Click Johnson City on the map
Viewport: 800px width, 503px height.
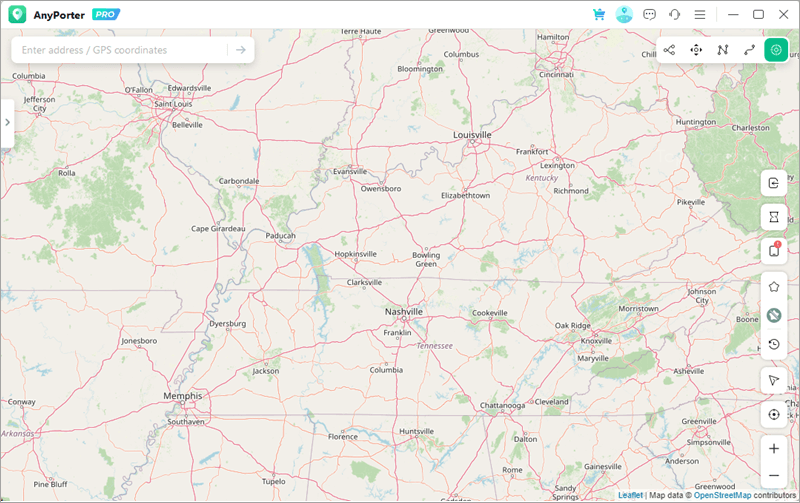point(702,296)
